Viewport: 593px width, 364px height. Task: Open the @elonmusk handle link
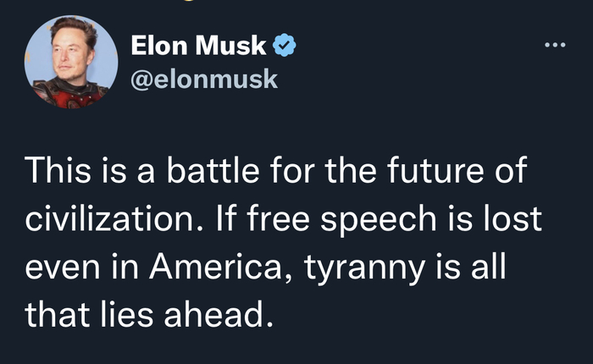pyautogui.click(x=203, y=79)
